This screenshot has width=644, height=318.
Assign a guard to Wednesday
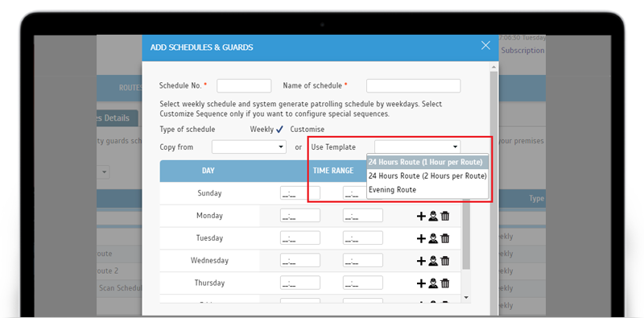click(x=433, y=261)
